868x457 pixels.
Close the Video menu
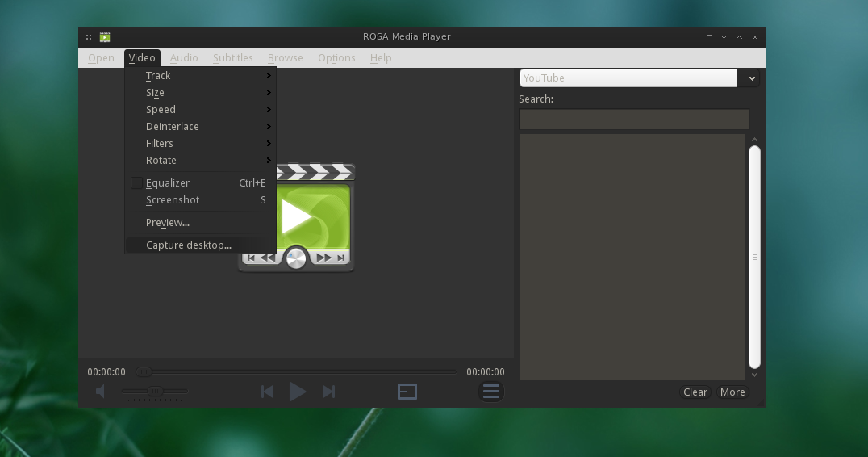(x=142, y=57)
